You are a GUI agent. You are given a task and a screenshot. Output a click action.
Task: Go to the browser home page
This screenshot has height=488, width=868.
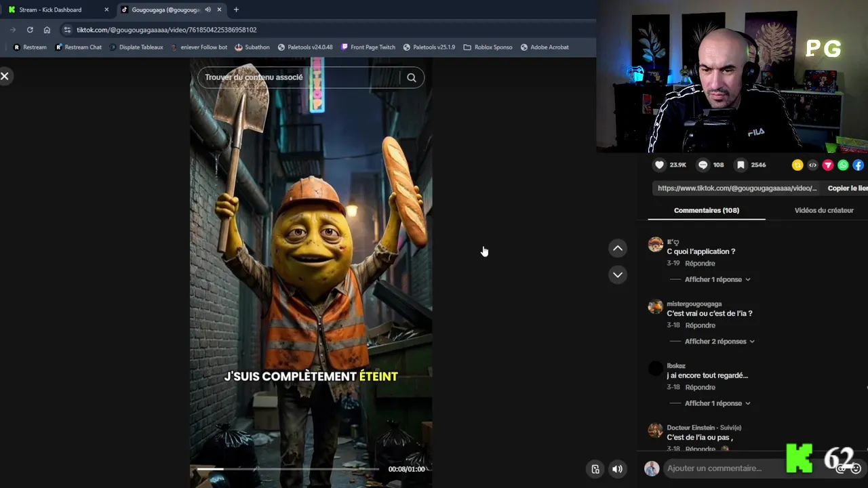[47, 30]
